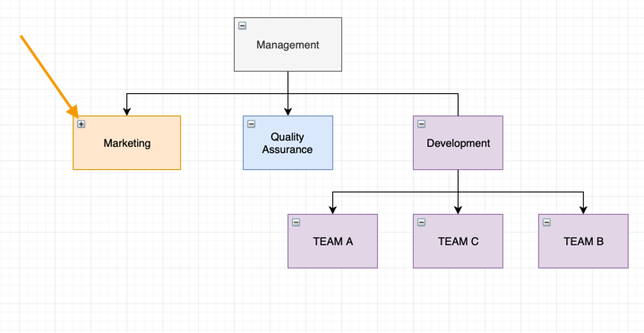Image resolution: width=644 pixels, height=333 pixels.
Task: Select the Management box
Action: pos(288,45)
